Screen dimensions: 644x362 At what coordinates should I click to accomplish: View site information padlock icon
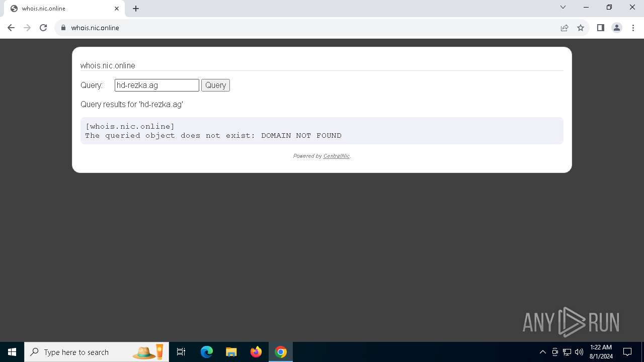(63, 28)
